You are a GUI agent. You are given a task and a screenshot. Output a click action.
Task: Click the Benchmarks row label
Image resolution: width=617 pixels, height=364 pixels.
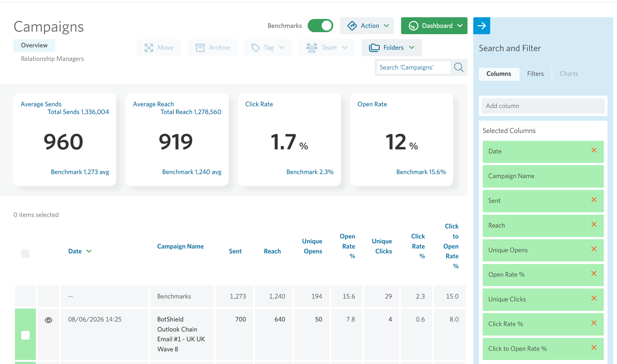click(174, 296)
